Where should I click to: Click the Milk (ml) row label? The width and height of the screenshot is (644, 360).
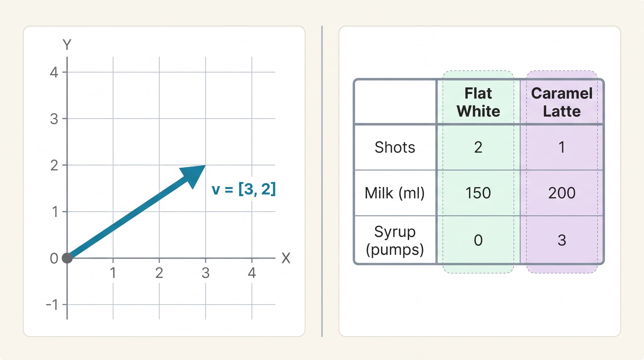point(395,193)
